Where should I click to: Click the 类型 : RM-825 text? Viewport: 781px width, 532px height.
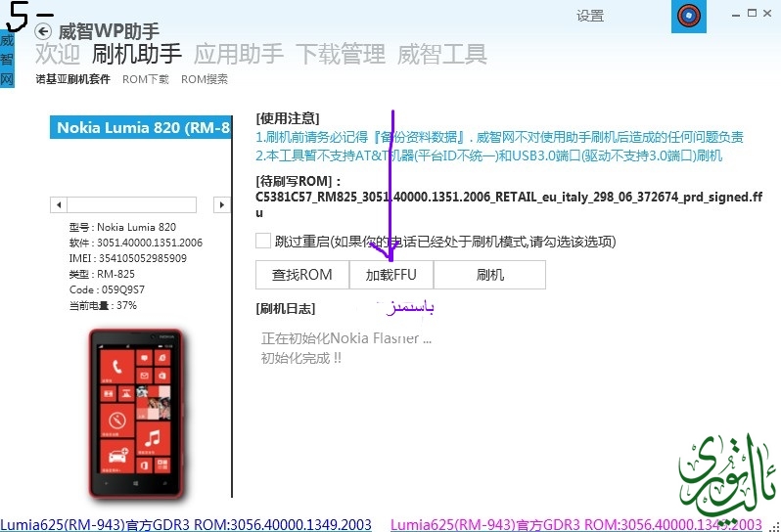[102, 274]
